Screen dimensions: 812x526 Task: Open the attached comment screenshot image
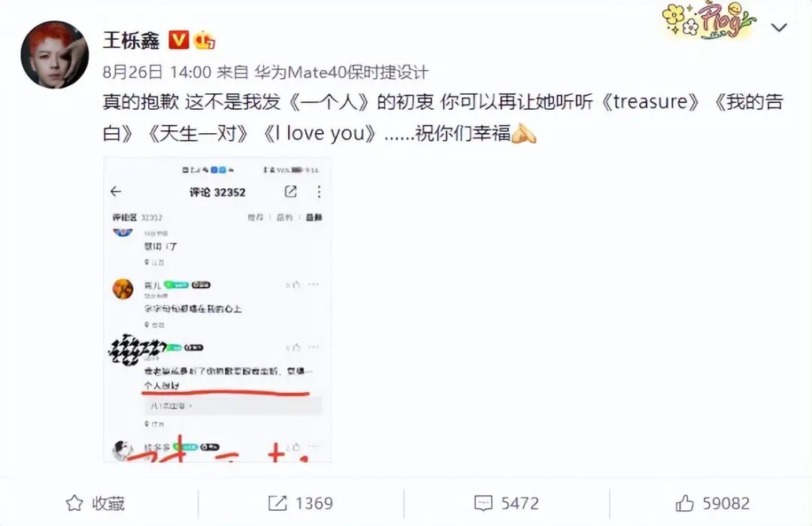(x=217, y=309)
